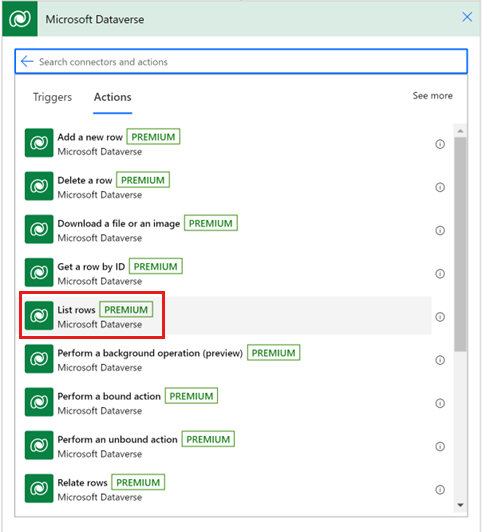
Task: Switch to the Actions tab
Action: click(113, 97)
